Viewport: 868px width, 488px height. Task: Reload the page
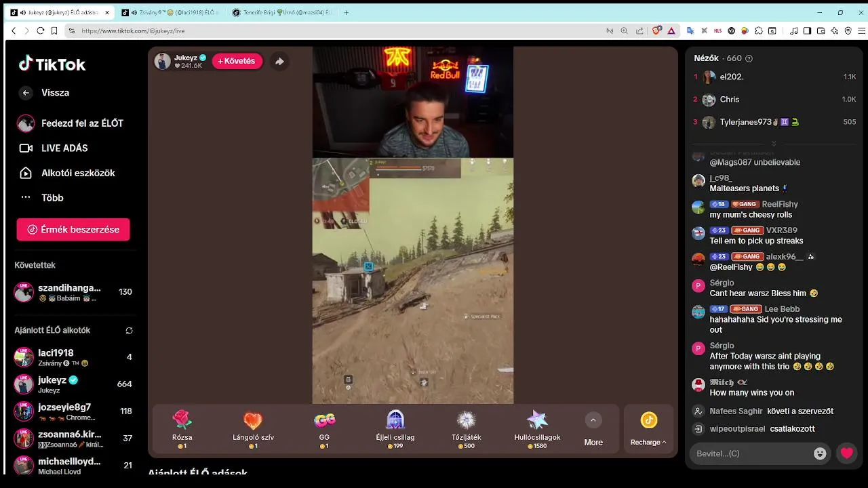pos(41,30)
